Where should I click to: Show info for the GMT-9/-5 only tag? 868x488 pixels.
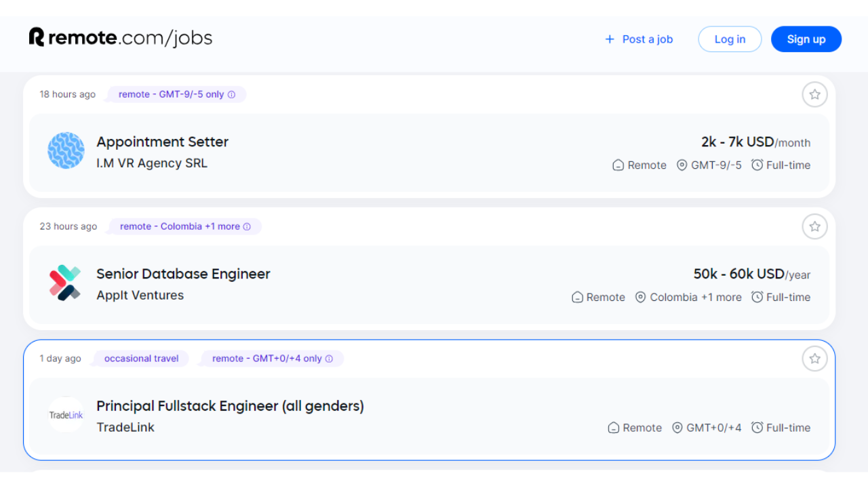(231, 95)
